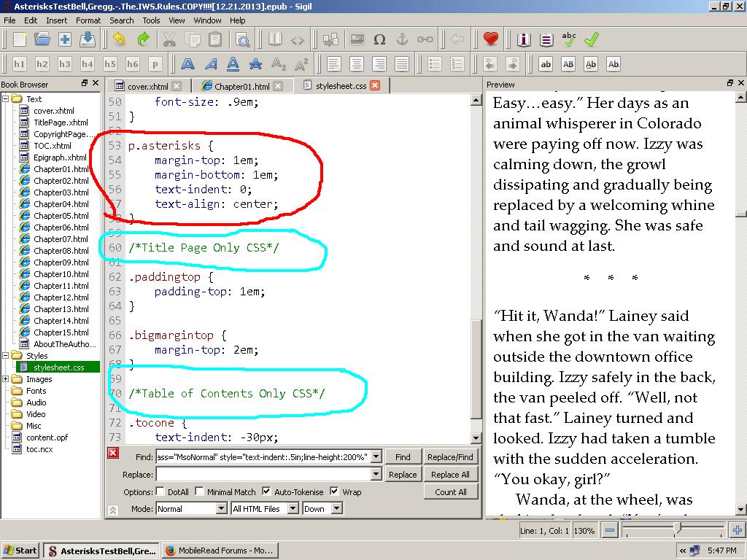Switch to Code View icon
Screen dimensions: 747x560
[298, 39]
